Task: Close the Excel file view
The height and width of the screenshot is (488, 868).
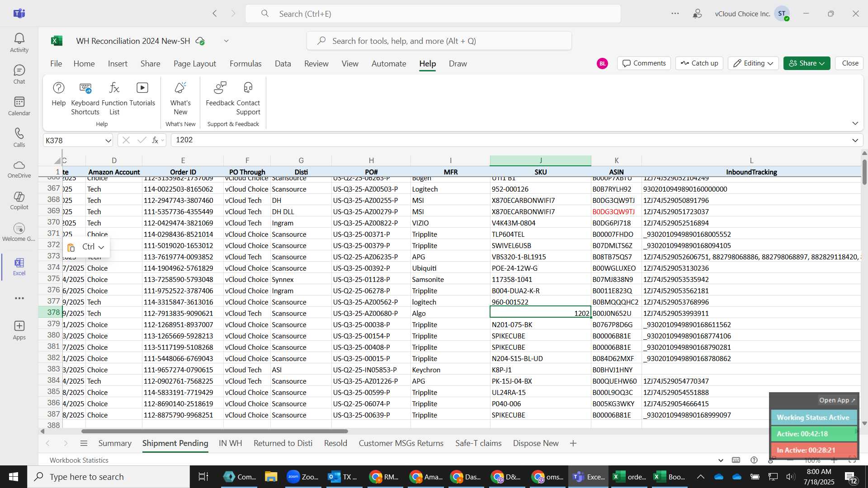Action: coord(850,63)
